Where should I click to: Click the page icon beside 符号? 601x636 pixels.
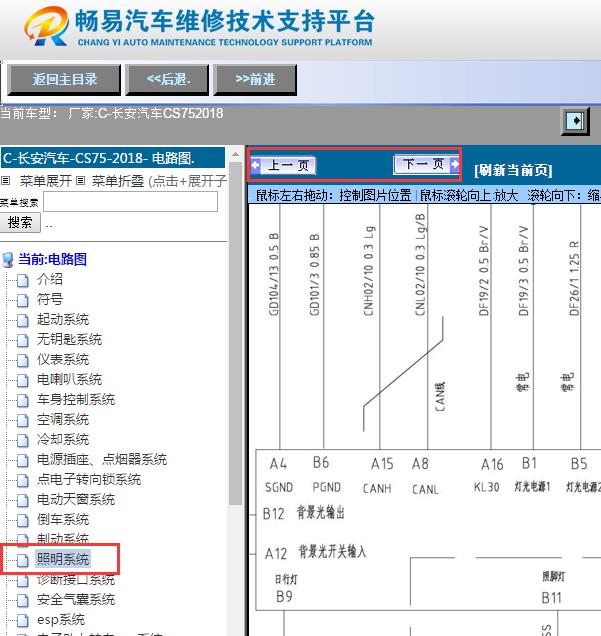[x=23, y=300]
